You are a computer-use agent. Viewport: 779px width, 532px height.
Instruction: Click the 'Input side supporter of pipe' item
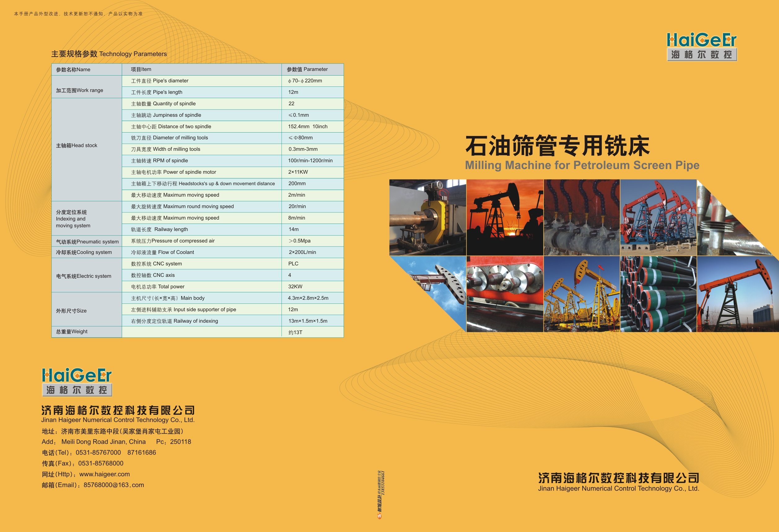point(202,310)
